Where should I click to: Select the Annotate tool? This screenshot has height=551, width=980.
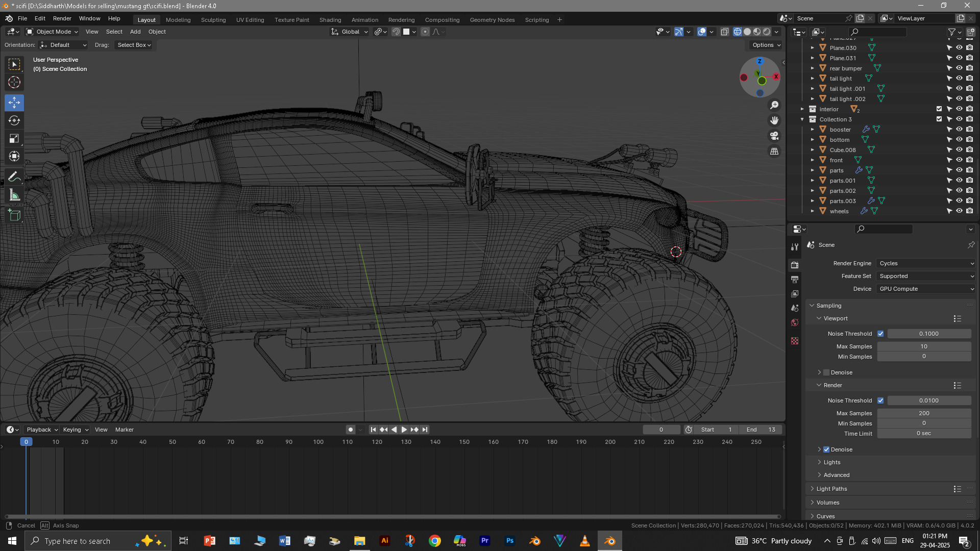pos(14,177)
